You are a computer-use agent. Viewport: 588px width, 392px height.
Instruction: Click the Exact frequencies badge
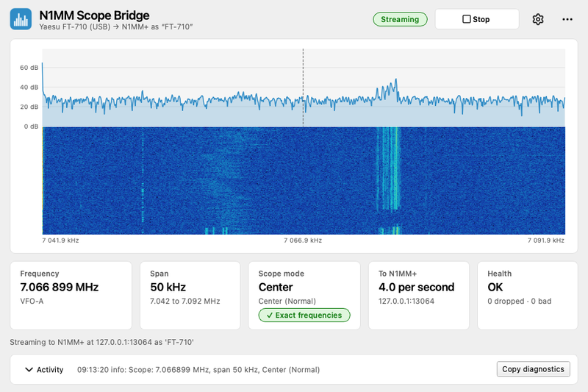pyautogui.click(x=304, y=315)
